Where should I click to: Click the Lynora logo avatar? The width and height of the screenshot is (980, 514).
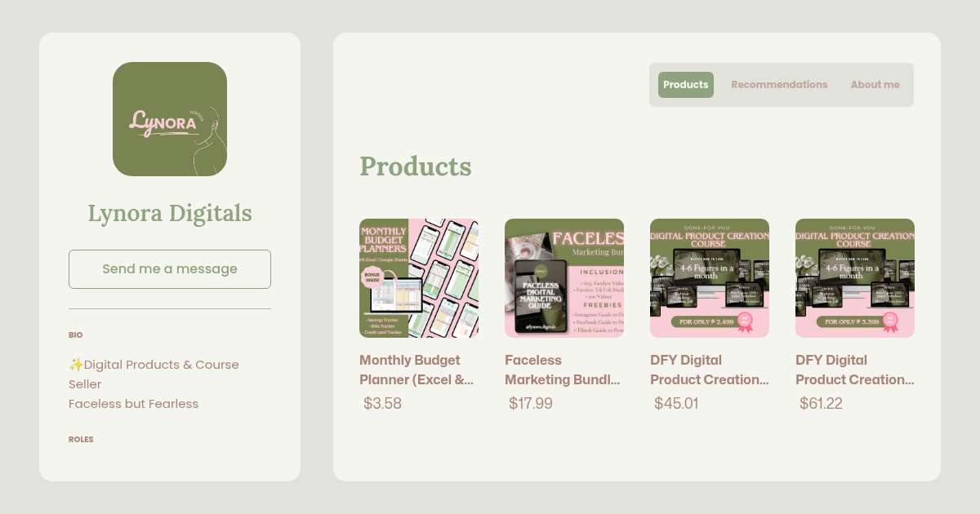pyautogui.click(x=170, y=119)
